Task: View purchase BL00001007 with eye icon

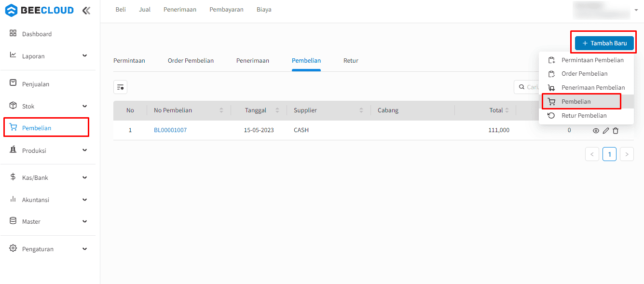Action: coord(596,131)
